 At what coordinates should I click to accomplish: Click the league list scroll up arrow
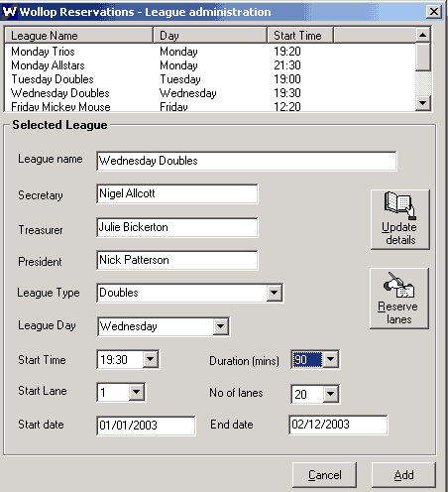point(423,35)
